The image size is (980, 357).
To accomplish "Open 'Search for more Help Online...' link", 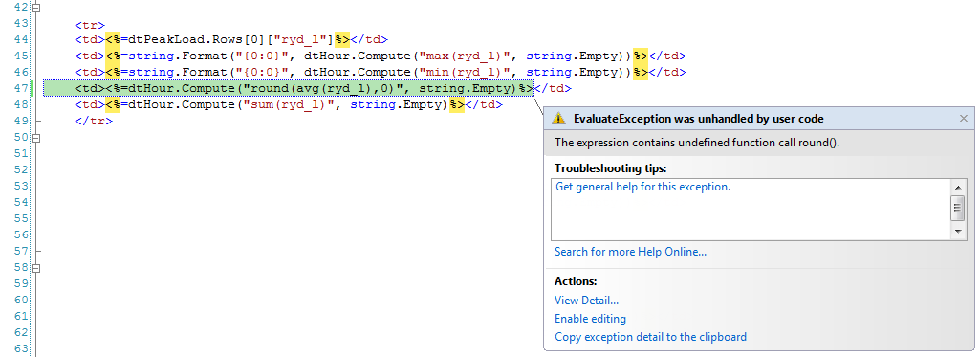I will 631,252.
